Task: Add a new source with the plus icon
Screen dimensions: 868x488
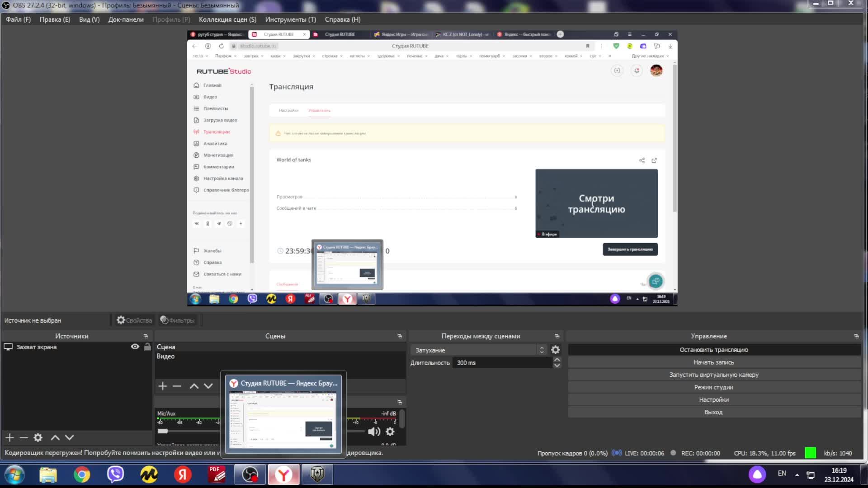Action: [x=10, y=437]
